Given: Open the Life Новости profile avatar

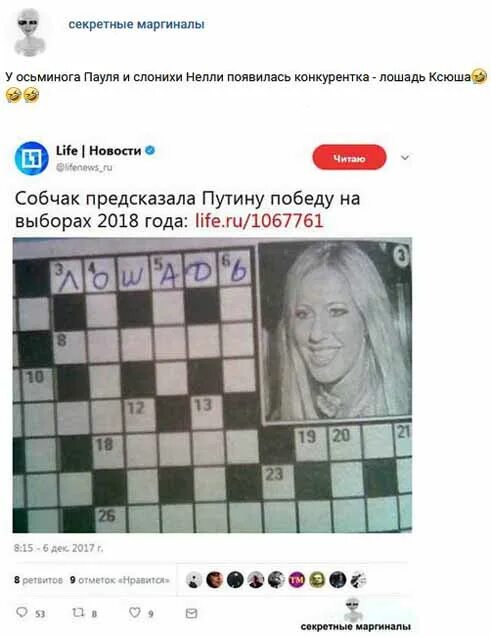Looking at the screenshot, I should (x=31, y=158).
